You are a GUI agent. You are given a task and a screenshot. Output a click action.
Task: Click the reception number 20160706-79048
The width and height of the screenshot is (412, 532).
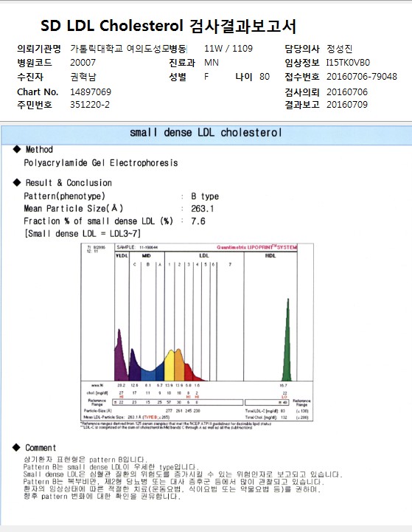[362, 77]
